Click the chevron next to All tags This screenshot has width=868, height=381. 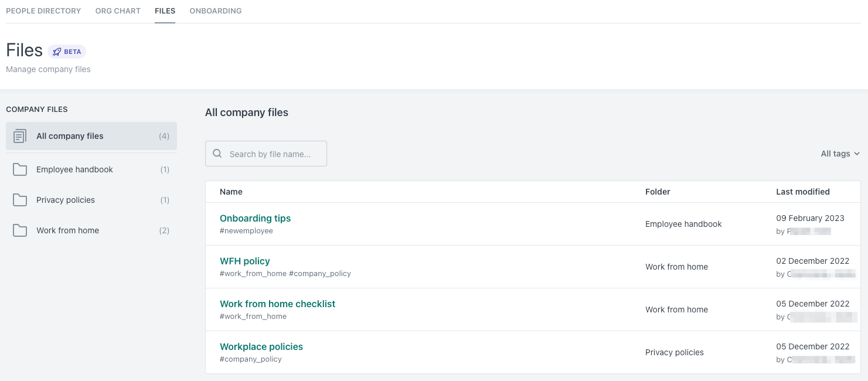click(x=856, y=154)
